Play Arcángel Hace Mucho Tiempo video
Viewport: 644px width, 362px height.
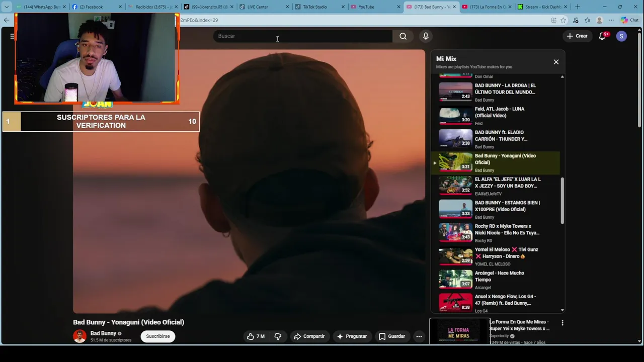[495, 280]
